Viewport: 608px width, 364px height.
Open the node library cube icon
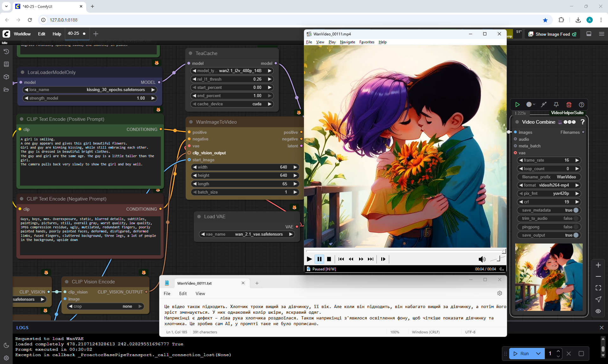(x=6, y=77)
